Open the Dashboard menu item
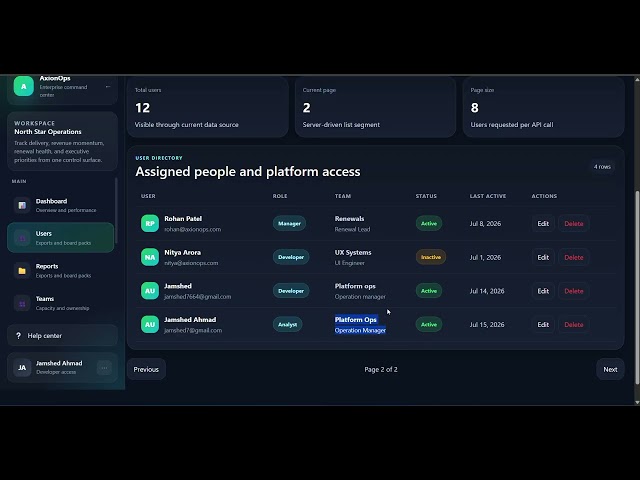 tap(60, 205)
